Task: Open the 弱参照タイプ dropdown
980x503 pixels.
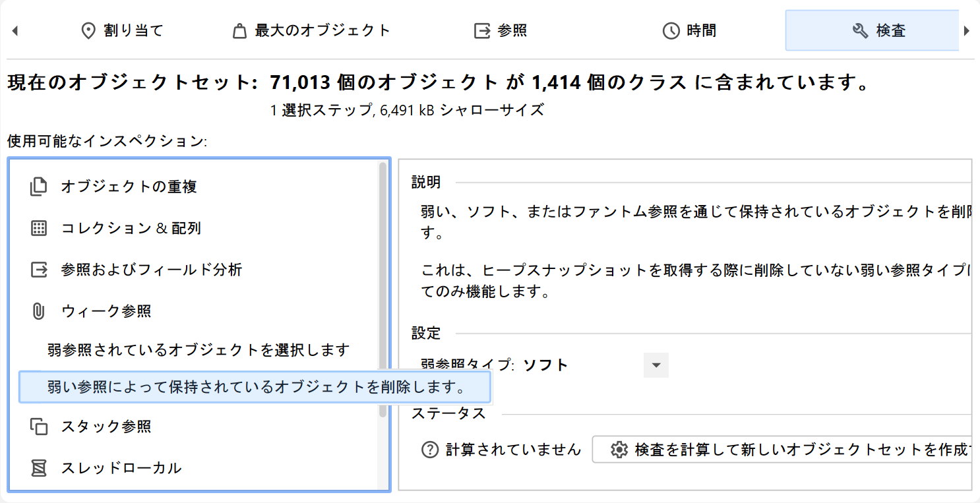Action: (x=656, y=365)
